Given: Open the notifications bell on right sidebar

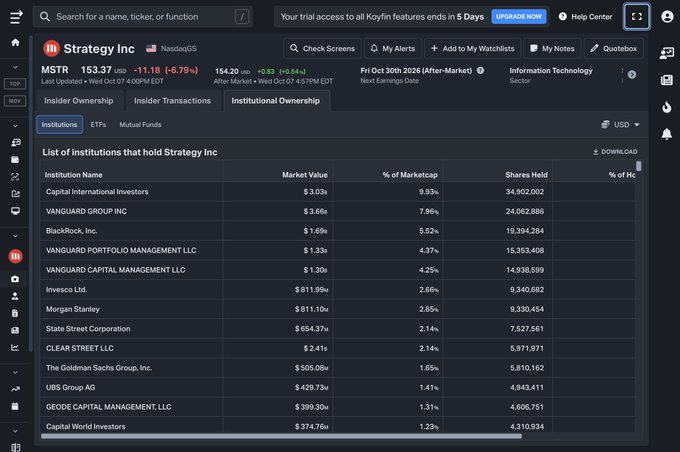Looking at the screenshot, I should (667, 134).
